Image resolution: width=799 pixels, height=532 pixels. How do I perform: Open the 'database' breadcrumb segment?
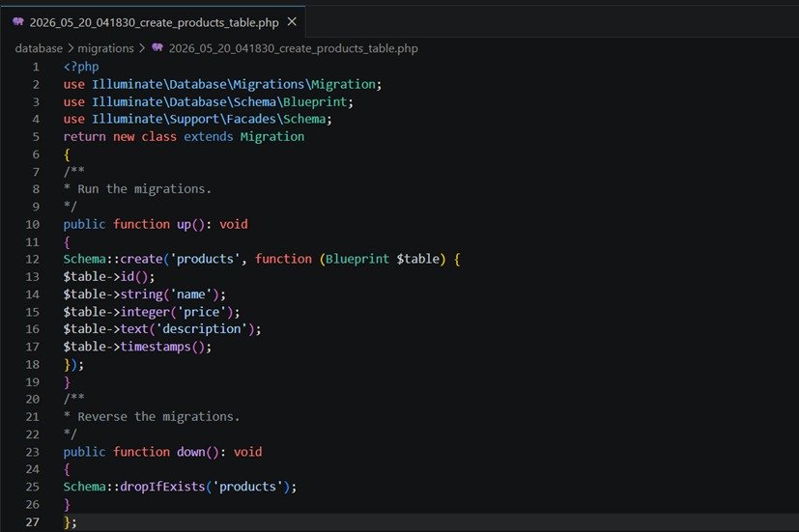[39, 48]
